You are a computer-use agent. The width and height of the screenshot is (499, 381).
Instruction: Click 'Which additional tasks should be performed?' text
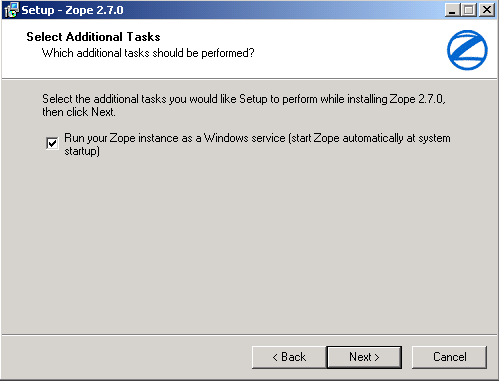[148, 53]
